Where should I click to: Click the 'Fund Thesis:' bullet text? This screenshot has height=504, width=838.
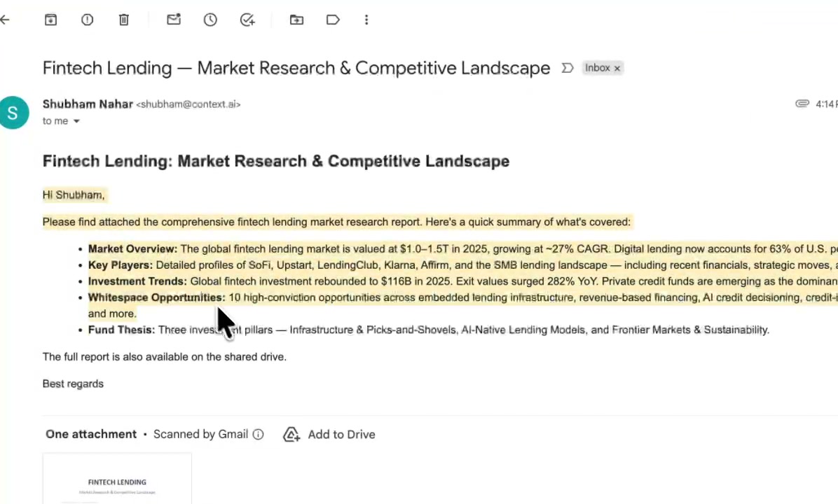click(x=121, y=330)
